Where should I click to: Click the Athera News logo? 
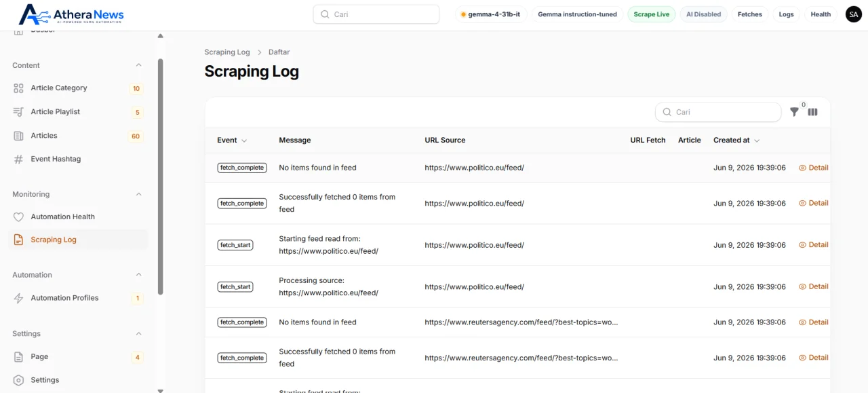click(x=71, y=14)
